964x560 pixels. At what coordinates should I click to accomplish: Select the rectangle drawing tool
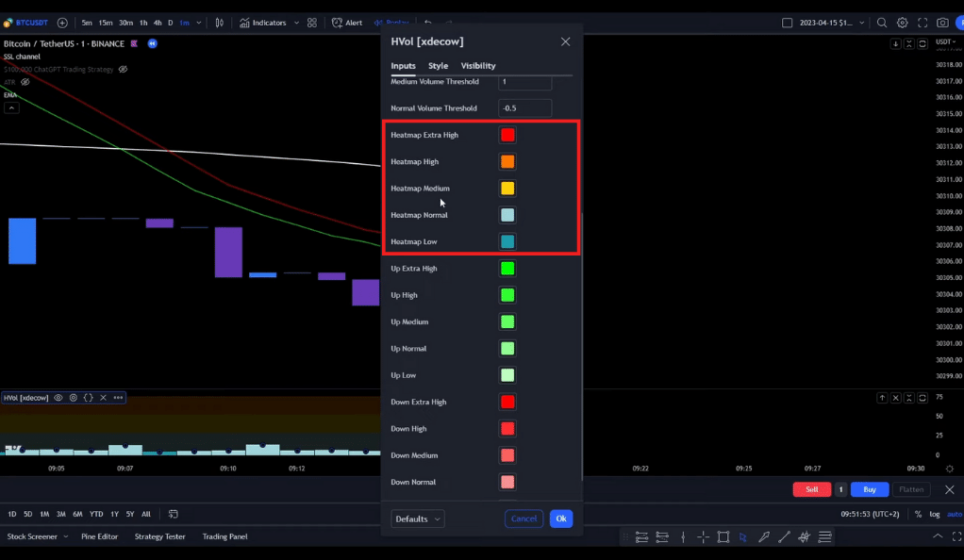click(x=723, y=536)
